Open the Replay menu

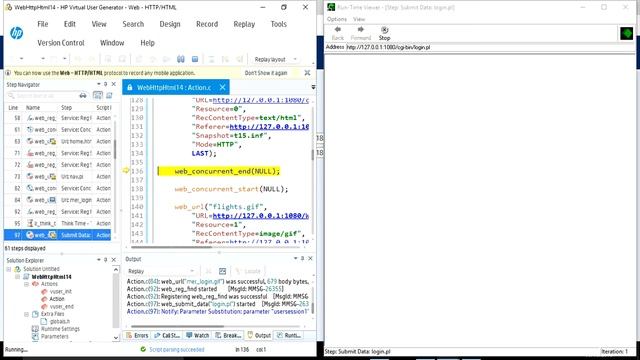[244, 24]
